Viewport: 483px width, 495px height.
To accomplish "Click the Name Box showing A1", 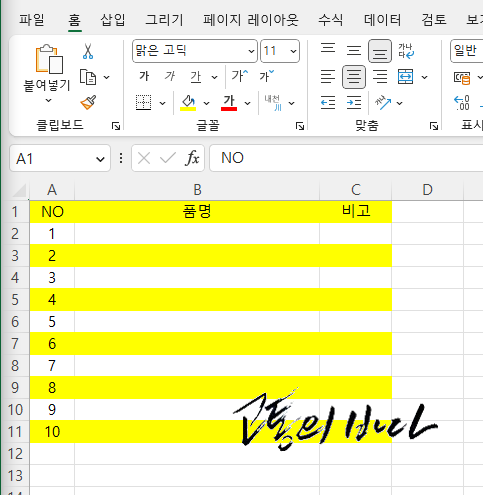I will click(60, 158).
